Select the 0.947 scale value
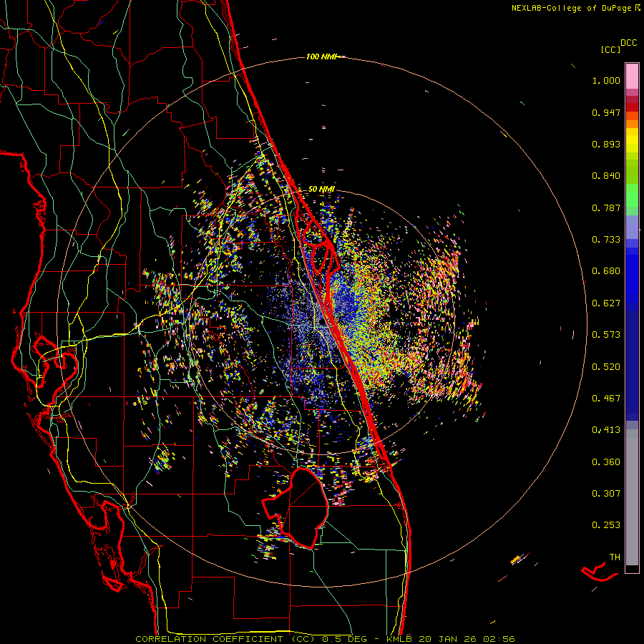 [606, 112]
